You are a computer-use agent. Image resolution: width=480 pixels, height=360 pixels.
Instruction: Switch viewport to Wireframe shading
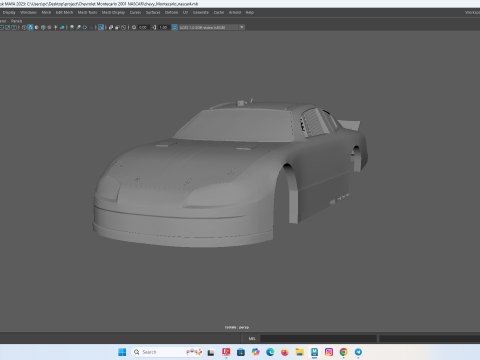[x=24, y=27]
